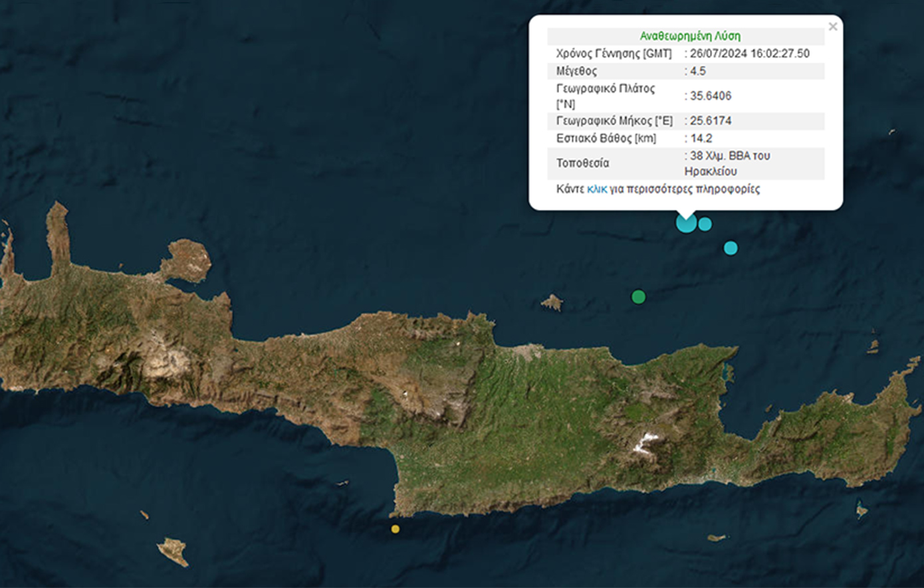Click the large island southwest of Crete
The image size is (924, 588).
pos(173,551)
